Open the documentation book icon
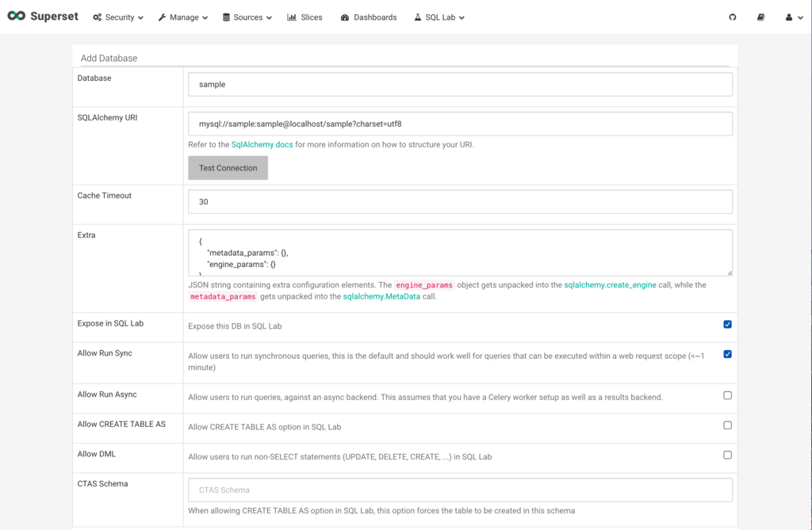Viewport: 812px width, 530px height. 760,17
